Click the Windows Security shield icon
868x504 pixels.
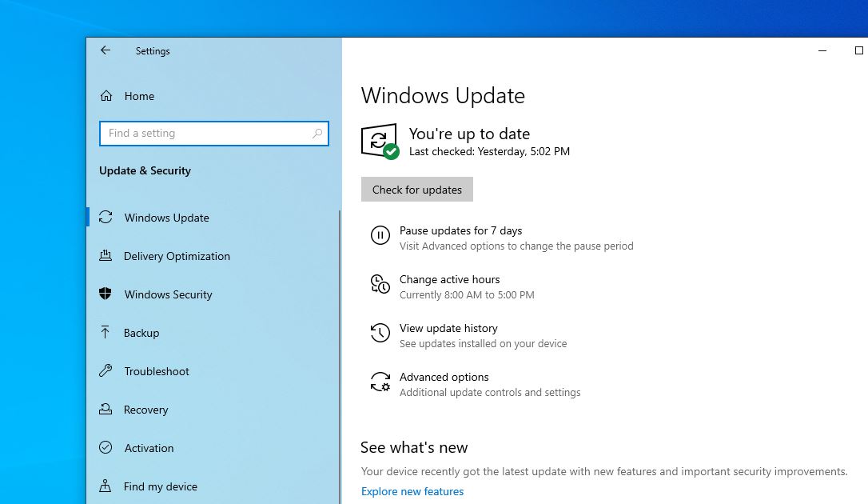coord(106,294)
